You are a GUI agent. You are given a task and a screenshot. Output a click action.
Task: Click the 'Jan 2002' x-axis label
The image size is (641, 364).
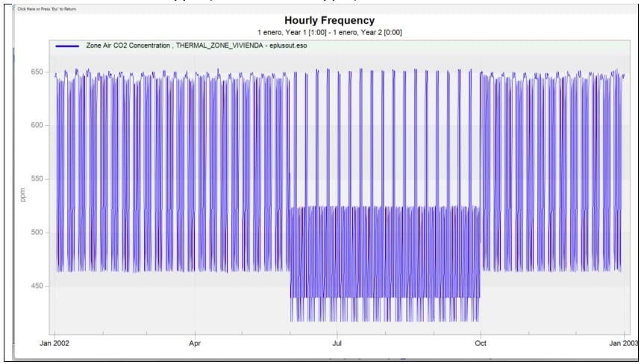pyautogui.click(x=54, y=343)
